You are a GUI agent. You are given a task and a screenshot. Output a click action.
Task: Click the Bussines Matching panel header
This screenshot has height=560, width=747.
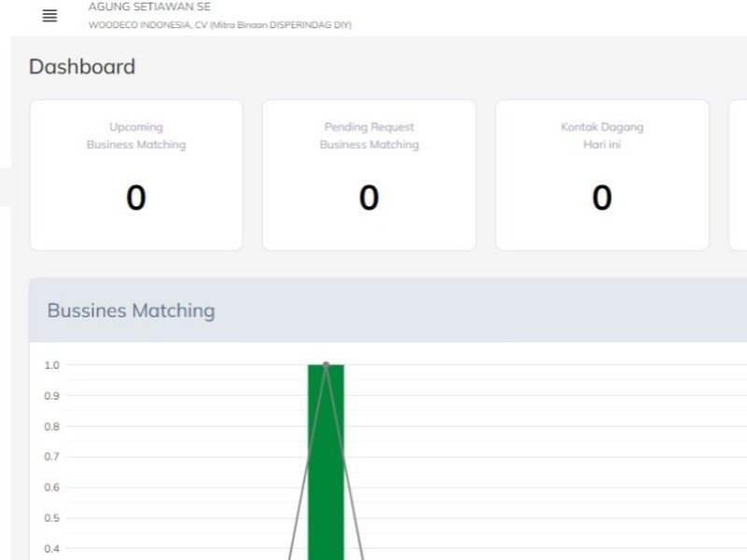(131, 311)
